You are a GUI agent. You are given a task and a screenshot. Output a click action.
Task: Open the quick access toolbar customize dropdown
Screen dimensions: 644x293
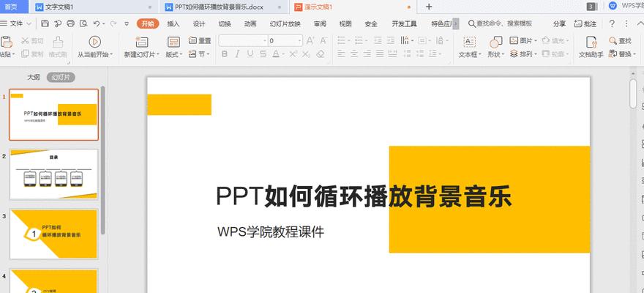pos(127,24)
